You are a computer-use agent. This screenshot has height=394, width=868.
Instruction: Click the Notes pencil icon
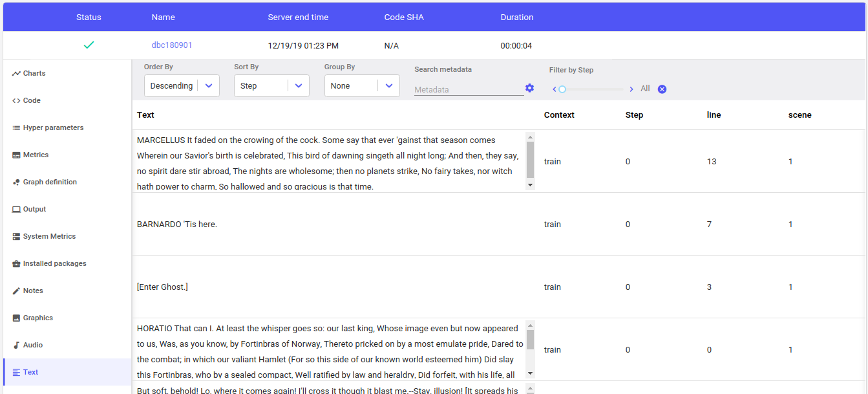[x=16, y=290]
